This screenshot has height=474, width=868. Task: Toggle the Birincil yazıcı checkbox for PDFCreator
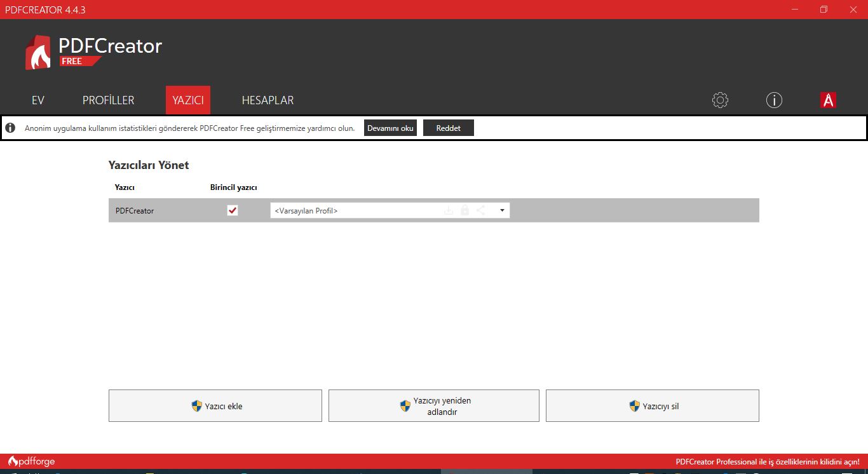pos(233,210)
